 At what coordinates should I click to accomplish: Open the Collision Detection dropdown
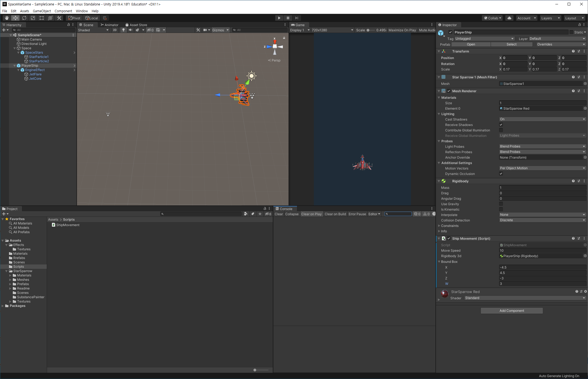(x=542, y=220)
